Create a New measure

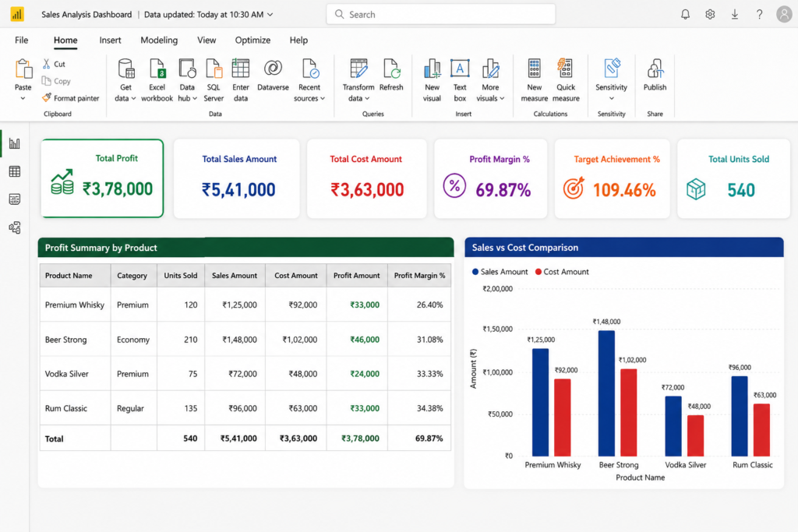pos(535,80)
